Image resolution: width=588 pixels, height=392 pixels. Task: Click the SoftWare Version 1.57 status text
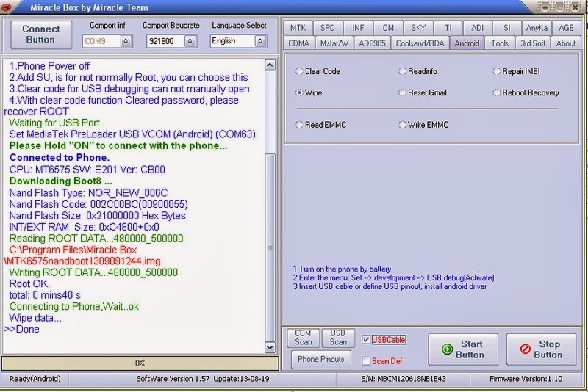pos(203,379)
